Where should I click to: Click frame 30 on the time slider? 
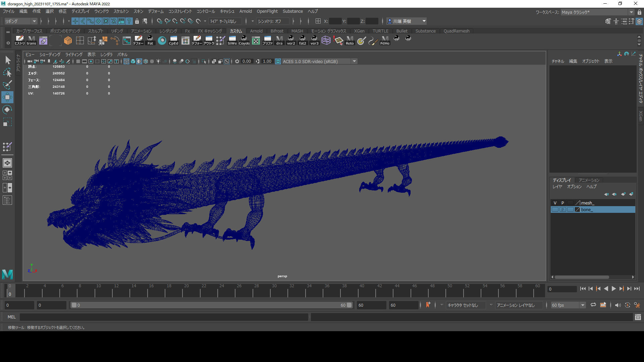(274, 290)
